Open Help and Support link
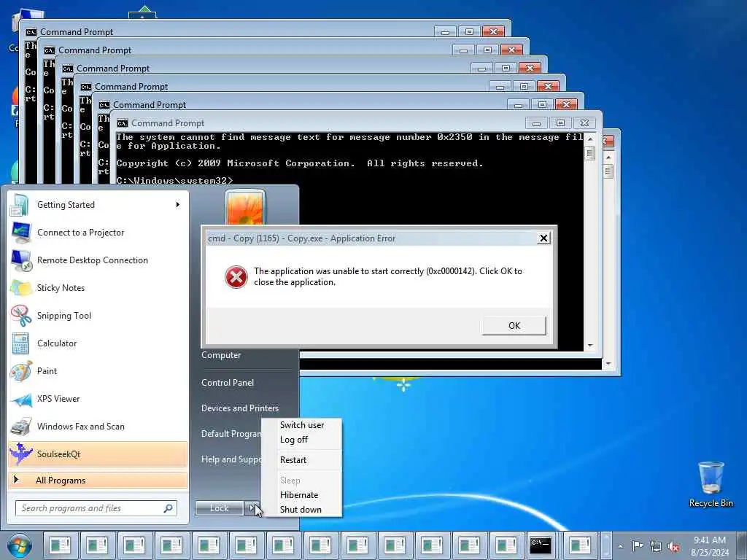747x560 pixels. (x=231, y=459)
